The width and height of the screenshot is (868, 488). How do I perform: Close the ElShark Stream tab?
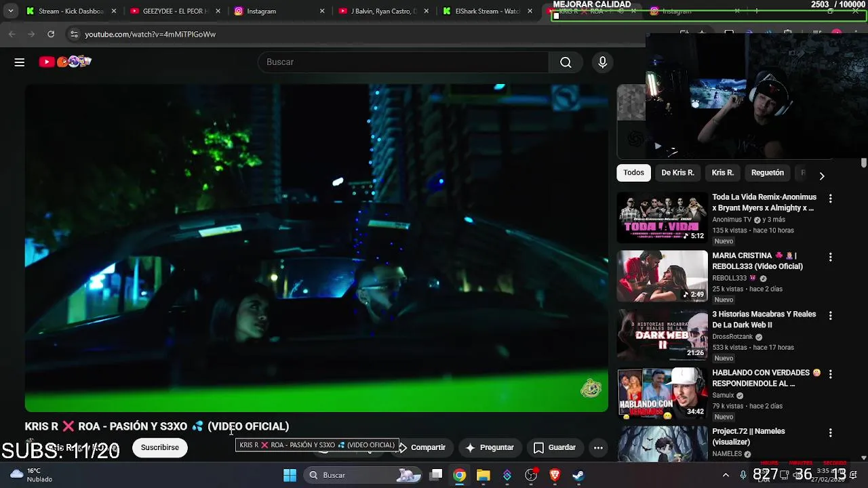pos(530,11)
